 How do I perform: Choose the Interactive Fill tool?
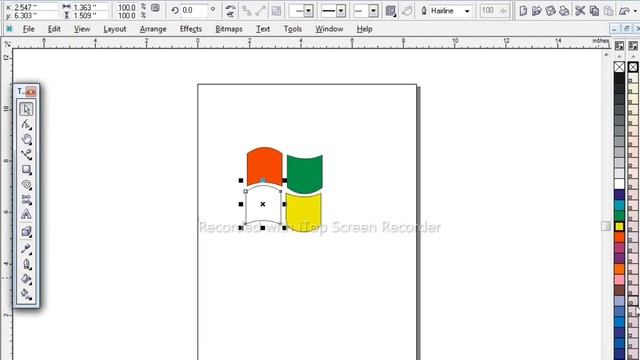click(27, 294)
